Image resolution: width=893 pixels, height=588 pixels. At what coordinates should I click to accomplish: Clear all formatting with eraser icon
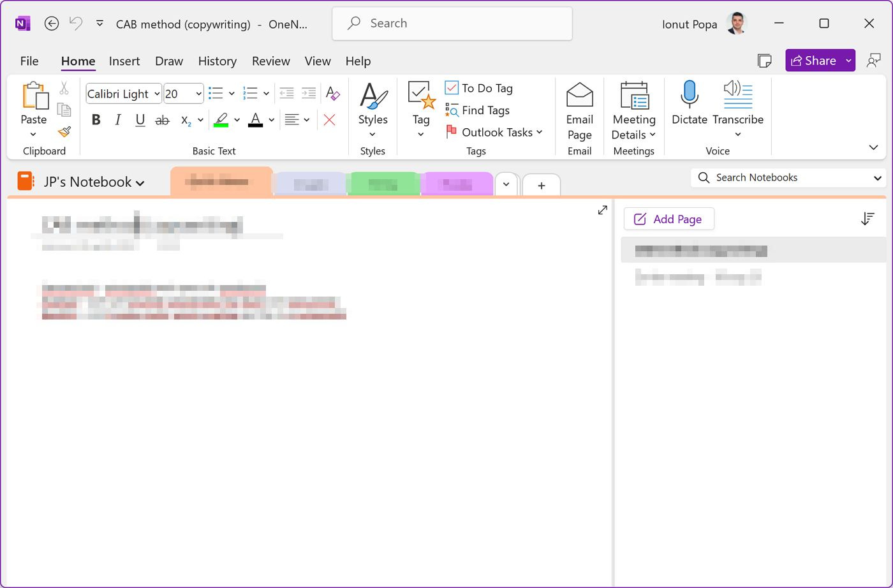pyautogui.click(x=332, y=94)
